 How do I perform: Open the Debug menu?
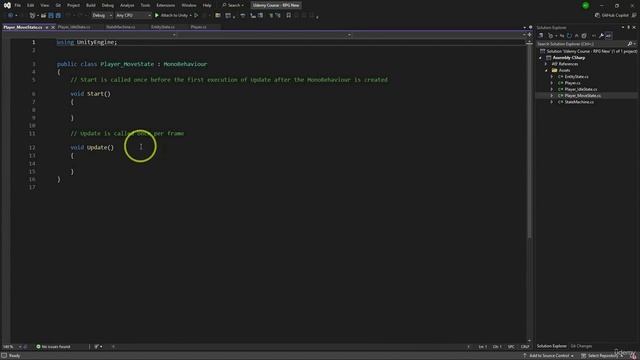pyautogui.click(x=108, y=5)
